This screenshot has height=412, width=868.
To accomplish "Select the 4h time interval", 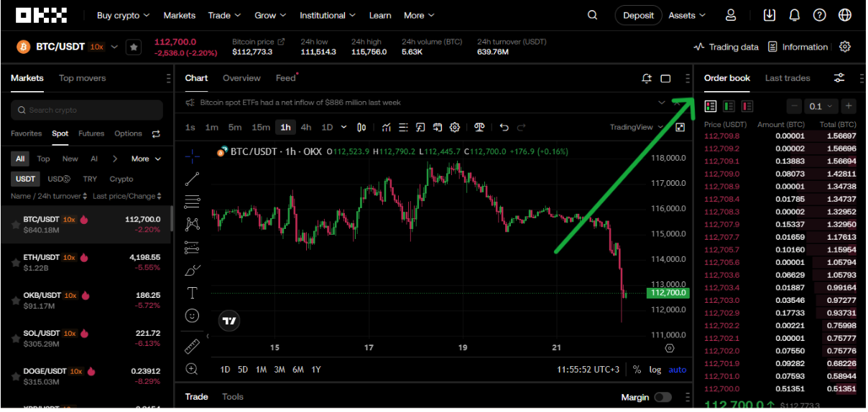I will [306, 127].
